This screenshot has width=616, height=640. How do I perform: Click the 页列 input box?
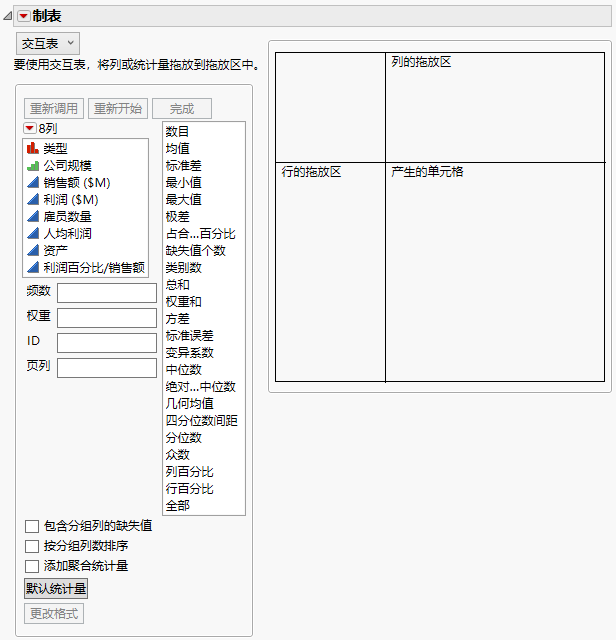(x=107, y=368)
